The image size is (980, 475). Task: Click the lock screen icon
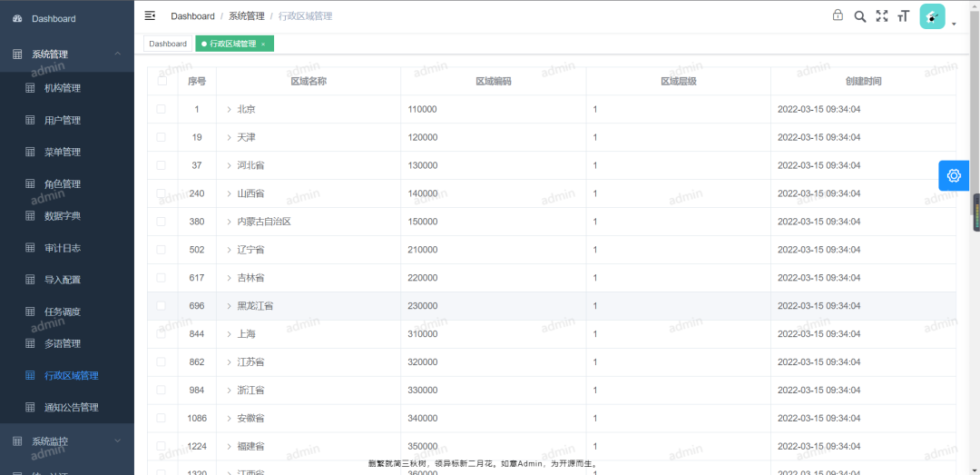coord(838,15)
